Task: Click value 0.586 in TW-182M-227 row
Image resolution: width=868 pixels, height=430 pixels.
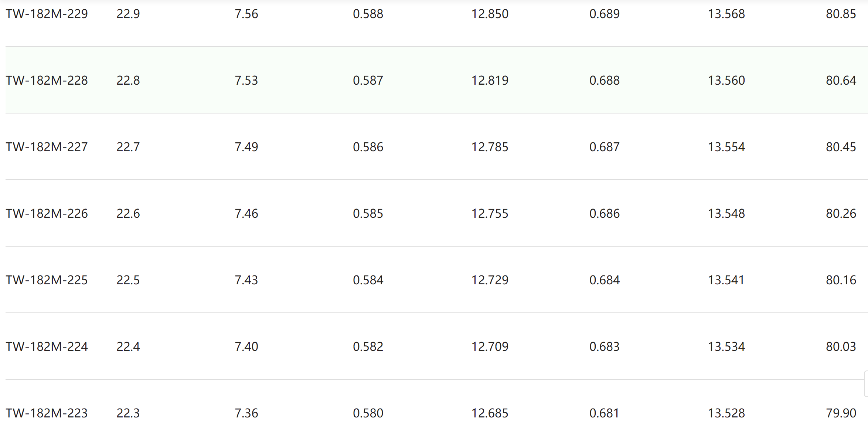Action: click(x=368, y=147)
